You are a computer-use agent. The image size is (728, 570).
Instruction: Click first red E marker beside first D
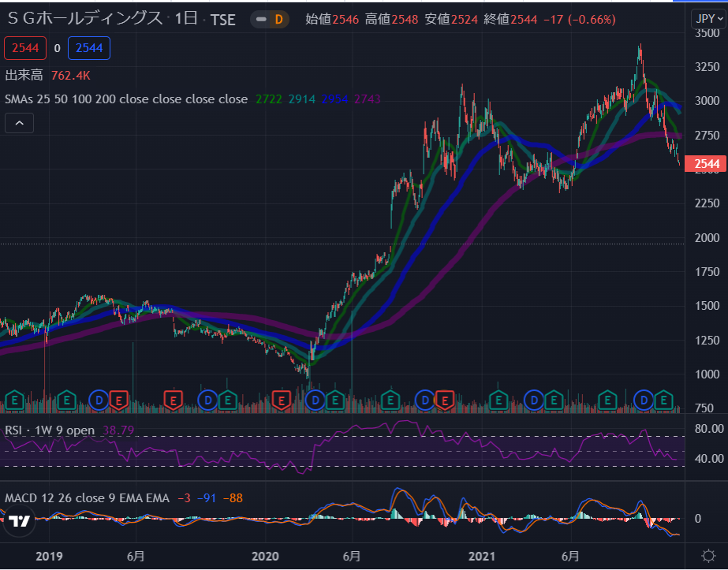tap(119, 400)
